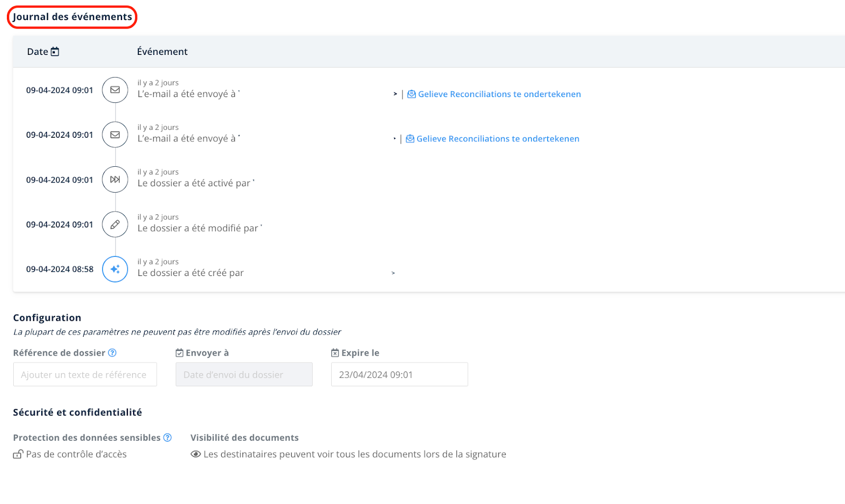Click the disabled Envoyer à date field
This screenshot has height=504, width=845.
[244, 374]
